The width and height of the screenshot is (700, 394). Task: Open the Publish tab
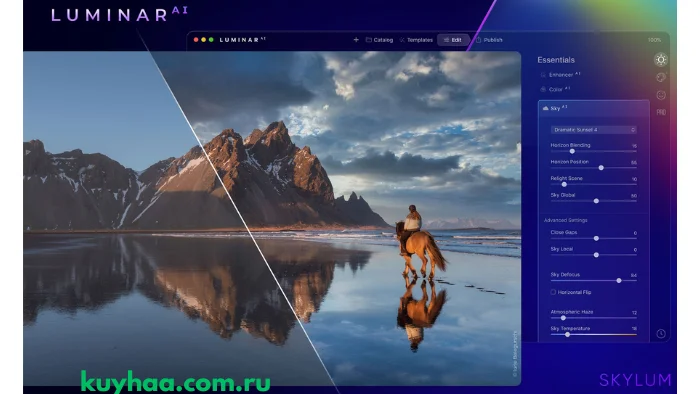489,40
